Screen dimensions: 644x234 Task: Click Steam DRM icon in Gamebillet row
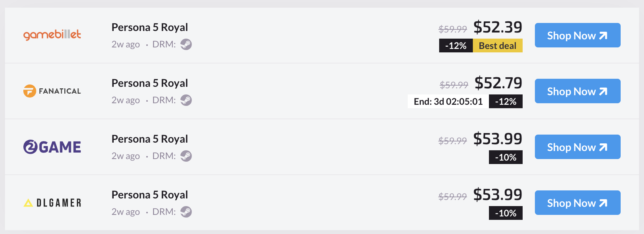(186, 44)
